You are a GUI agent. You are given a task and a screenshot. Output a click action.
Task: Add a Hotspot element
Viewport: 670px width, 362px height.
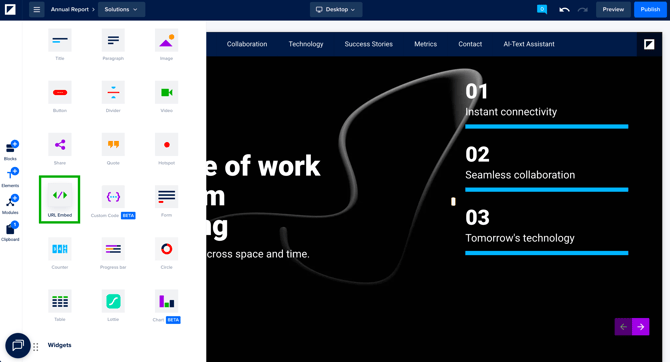[167, 145]
